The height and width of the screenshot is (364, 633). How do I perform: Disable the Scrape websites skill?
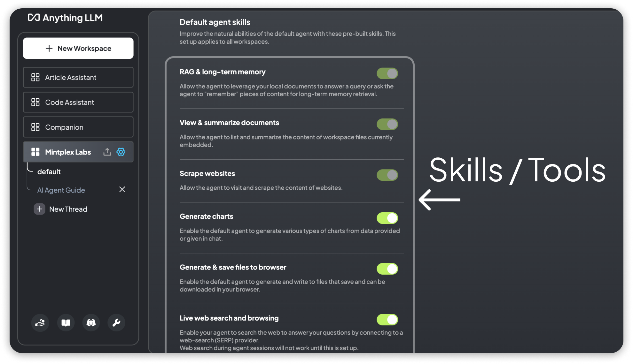pyautogui.click(x=387, y=175)
